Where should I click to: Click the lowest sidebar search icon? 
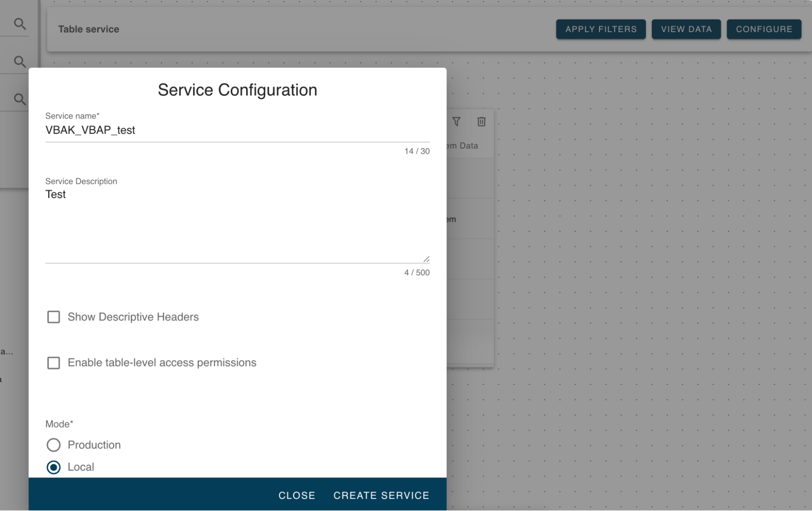(19, 99)
